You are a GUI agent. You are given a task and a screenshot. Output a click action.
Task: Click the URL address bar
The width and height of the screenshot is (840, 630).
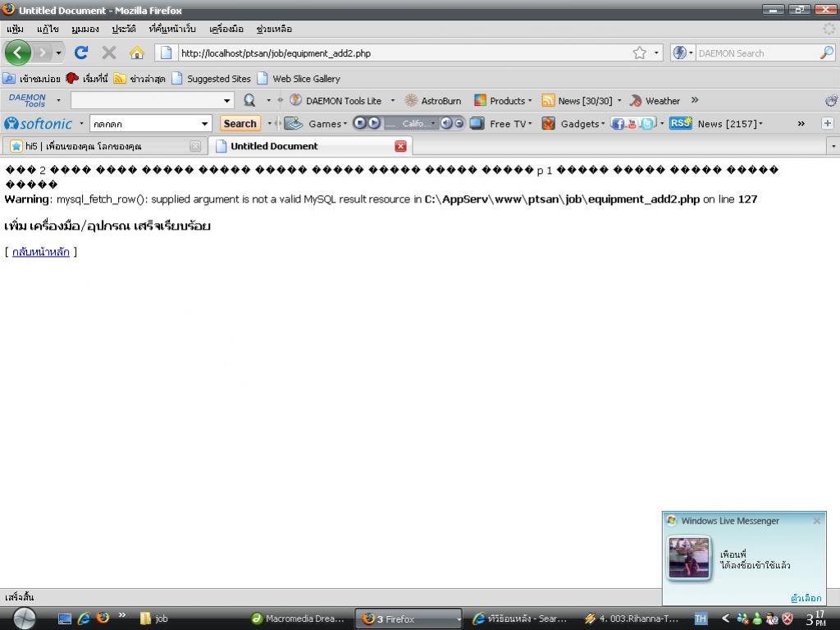tap(404, 53)
